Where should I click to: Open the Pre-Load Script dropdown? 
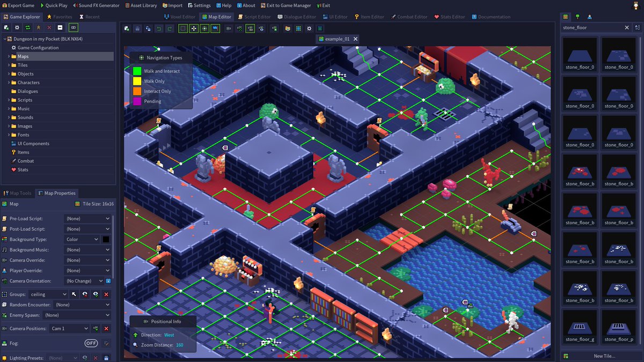pyautogui.click(x=87, y=219)
